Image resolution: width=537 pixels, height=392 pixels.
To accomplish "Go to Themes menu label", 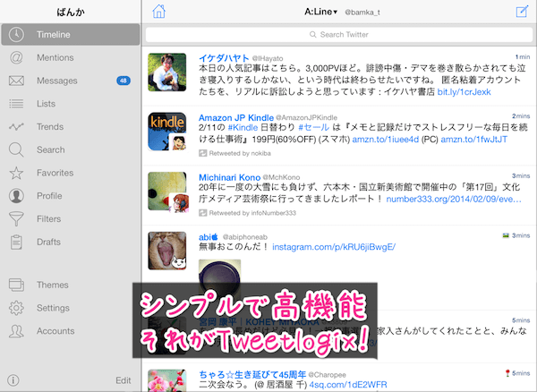I will click(53, 285).
